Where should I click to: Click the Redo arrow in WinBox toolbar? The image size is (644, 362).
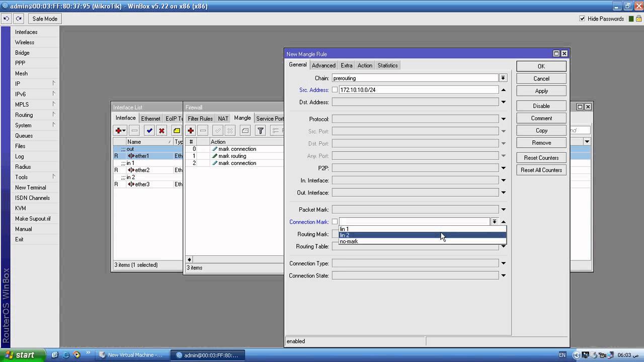[x=19, y=19]
